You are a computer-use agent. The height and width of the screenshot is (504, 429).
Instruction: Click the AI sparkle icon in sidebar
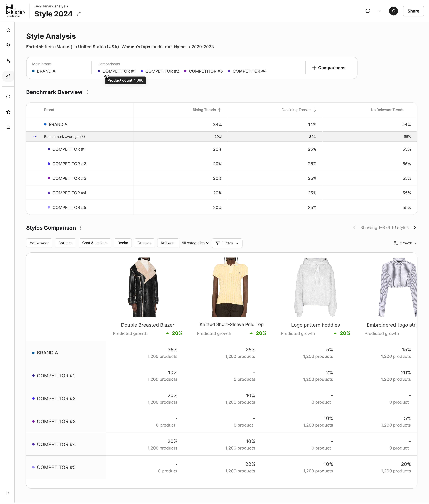pos(8,61)
